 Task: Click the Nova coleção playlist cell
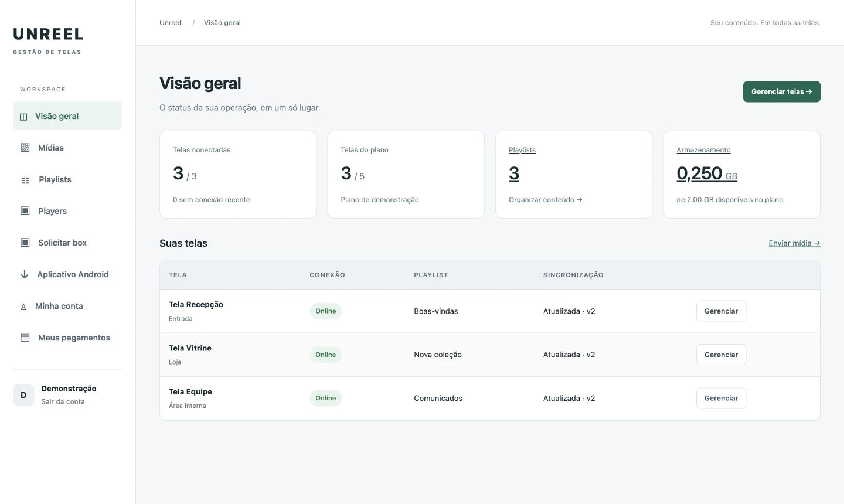tap(438, 355)
